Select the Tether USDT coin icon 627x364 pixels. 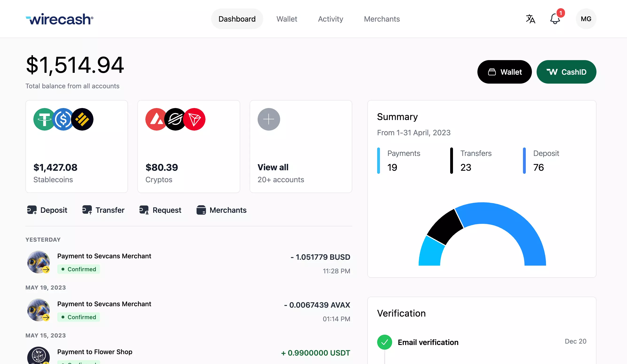pos(44,119)
